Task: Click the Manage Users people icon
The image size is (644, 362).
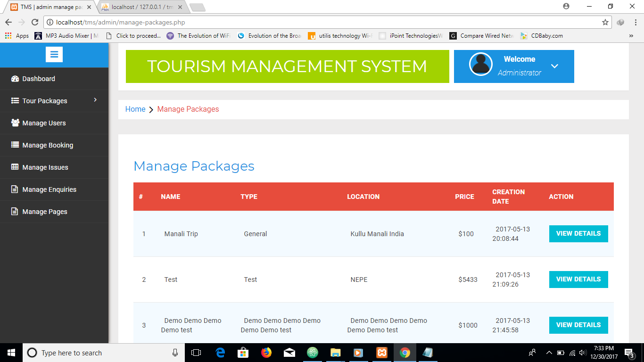Action: pos(15,123)
